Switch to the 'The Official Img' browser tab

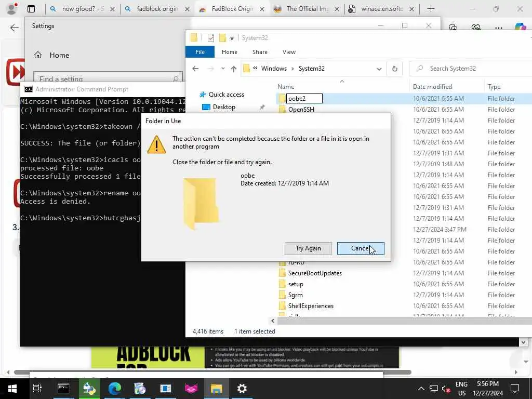click(x=307, y=9)
